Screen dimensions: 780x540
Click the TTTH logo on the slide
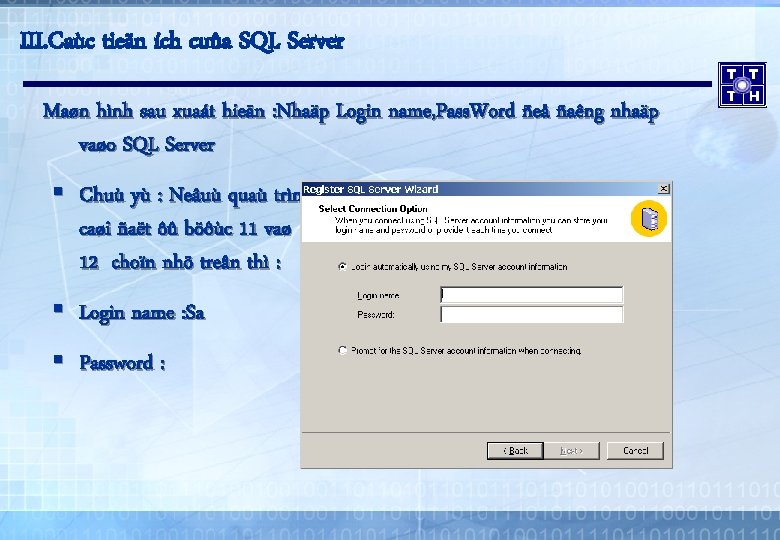pyautogui.click(x=742, y=85)
